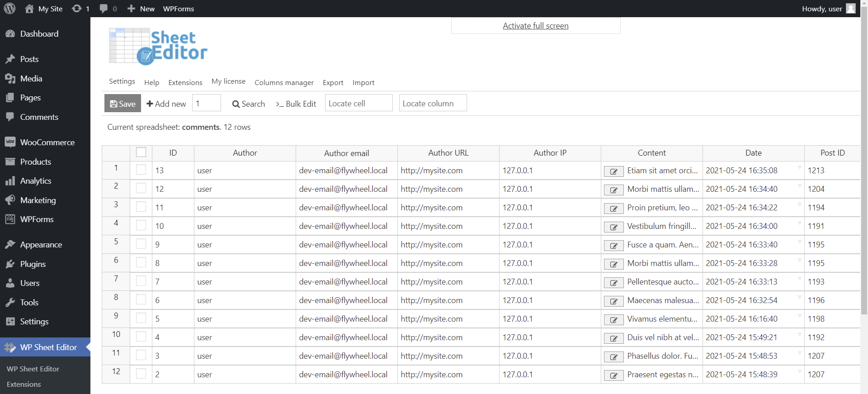Image resolution: width=868 pixels, height=394 pixels.
Task: Open date dropdown for 2021-05-24 16:35:08
Action: point(799,168)
